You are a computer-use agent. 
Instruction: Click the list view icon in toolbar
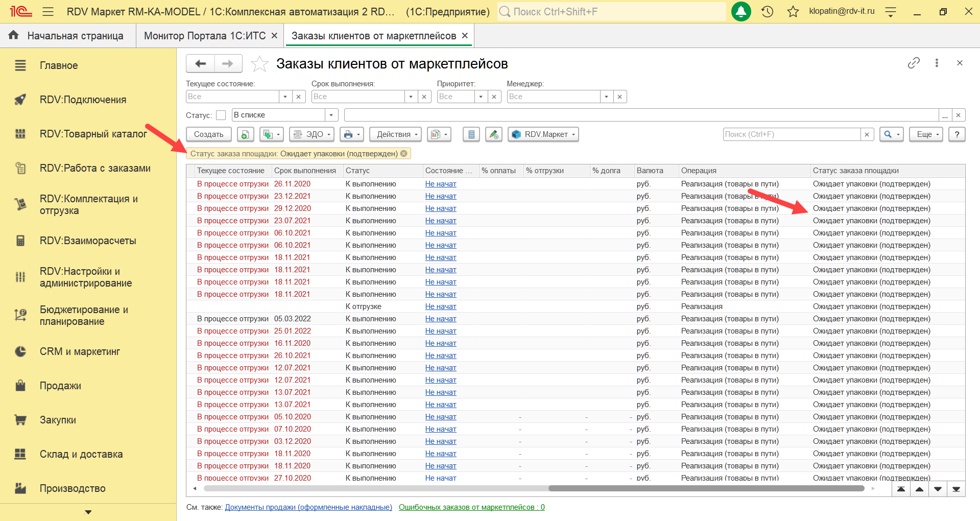point(471,134)
